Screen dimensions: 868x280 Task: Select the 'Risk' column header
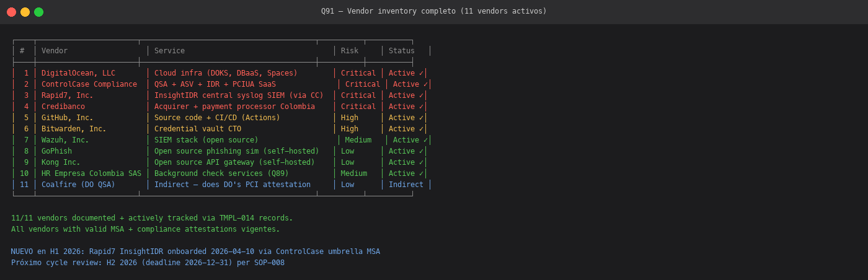tap(350, 51)
